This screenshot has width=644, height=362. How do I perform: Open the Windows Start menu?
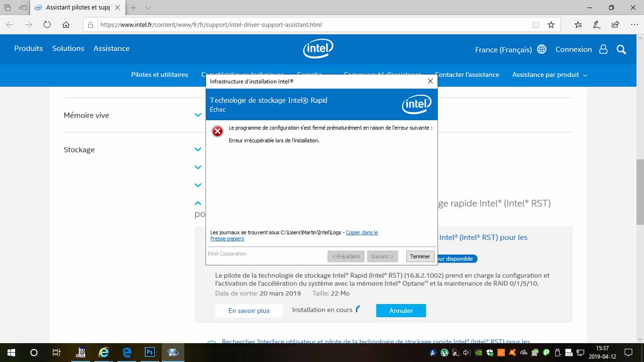click(x=11, y=352)
